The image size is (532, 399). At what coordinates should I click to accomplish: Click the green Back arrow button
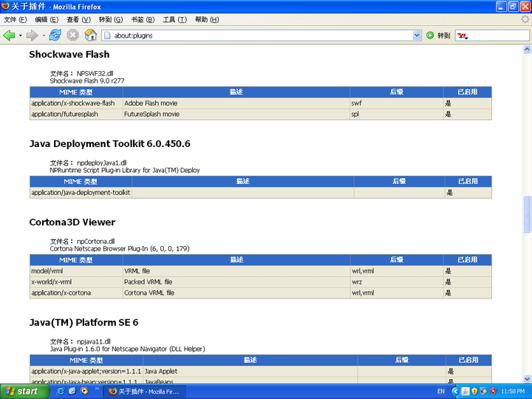tap(10, 35)
